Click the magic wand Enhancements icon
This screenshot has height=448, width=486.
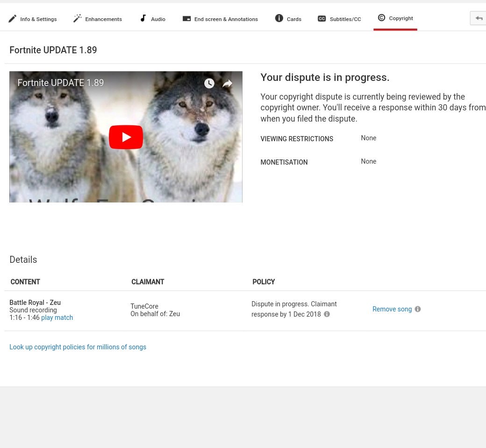tap(77, 18)
